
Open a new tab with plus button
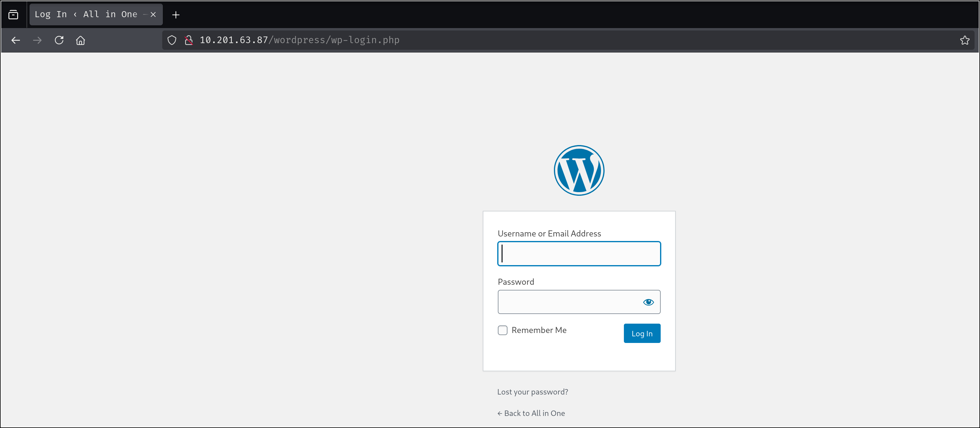176,15
